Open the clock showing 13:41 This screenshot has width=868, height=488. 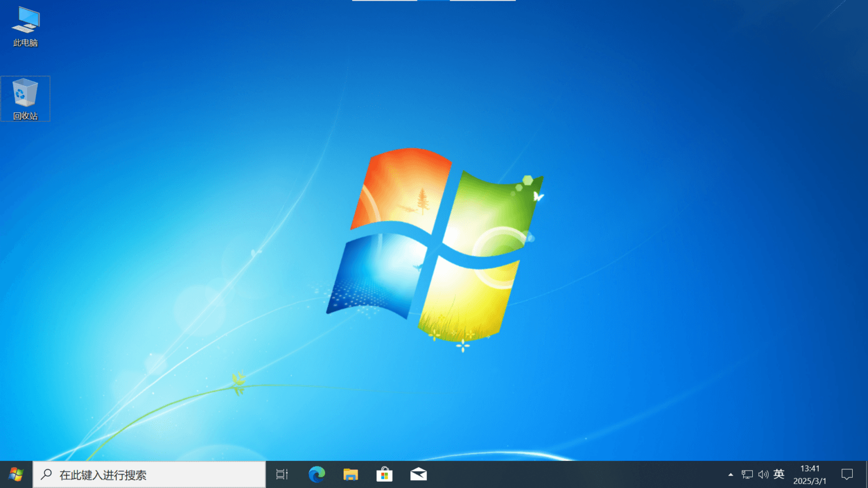pyautogui.click(x=810, y=474)
